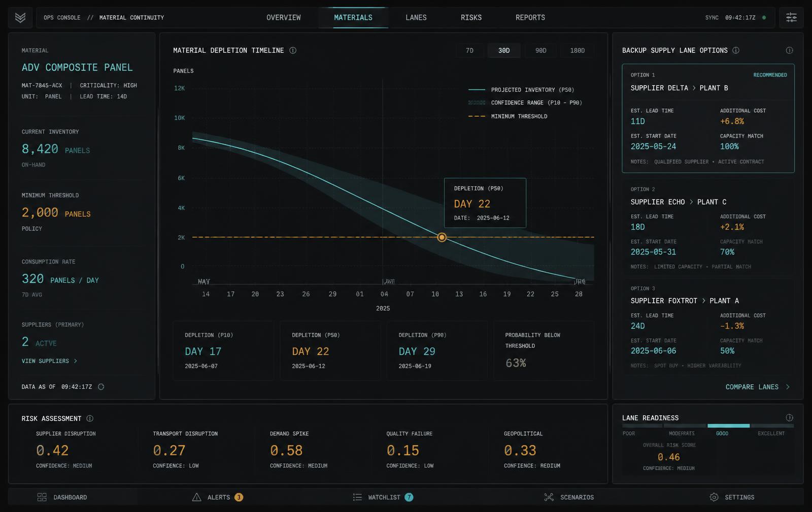The image size is (812, 512).
Task: Click the Dashboard grid icon
Action: pyautogui.click(x=42, y=497)
